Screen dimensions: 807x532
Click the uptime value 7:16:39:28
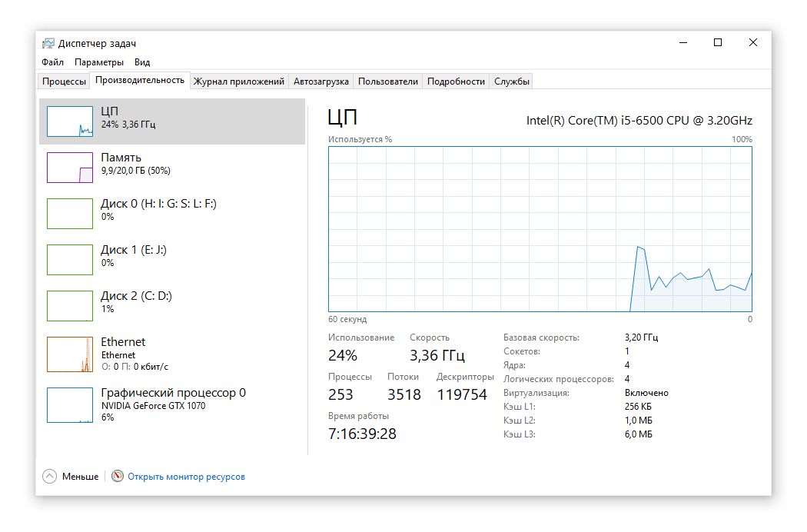click(362, 434)
